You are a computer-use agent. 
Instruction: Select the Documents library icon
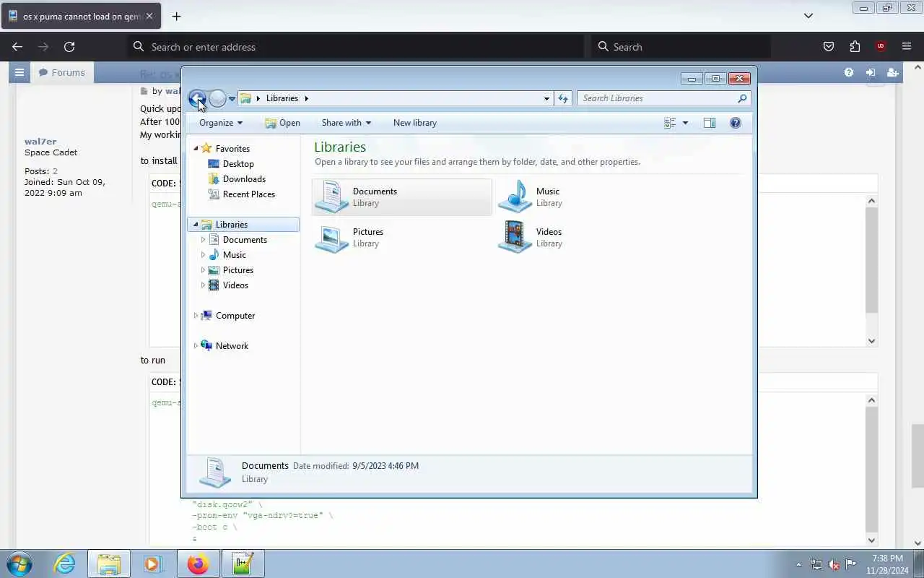tap(331, 197)
